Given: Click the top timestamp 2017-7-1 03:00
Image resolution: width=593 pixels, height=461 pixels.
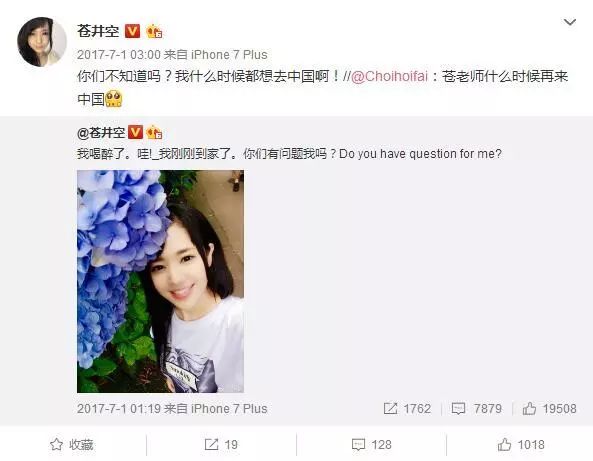Looking at the screenshot, I should click(119, 55).
